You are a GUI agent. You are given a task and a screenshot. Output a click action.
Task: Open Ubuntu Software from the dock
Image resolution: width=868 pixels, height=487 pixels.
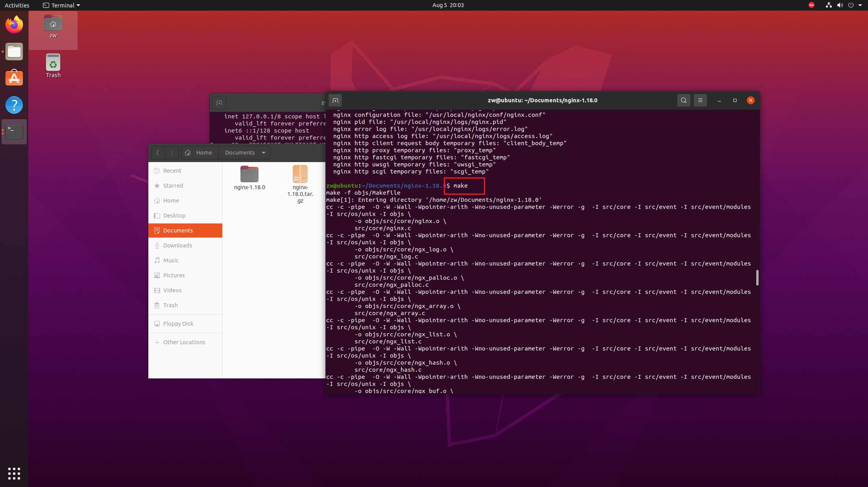click(x=14, y=78)
